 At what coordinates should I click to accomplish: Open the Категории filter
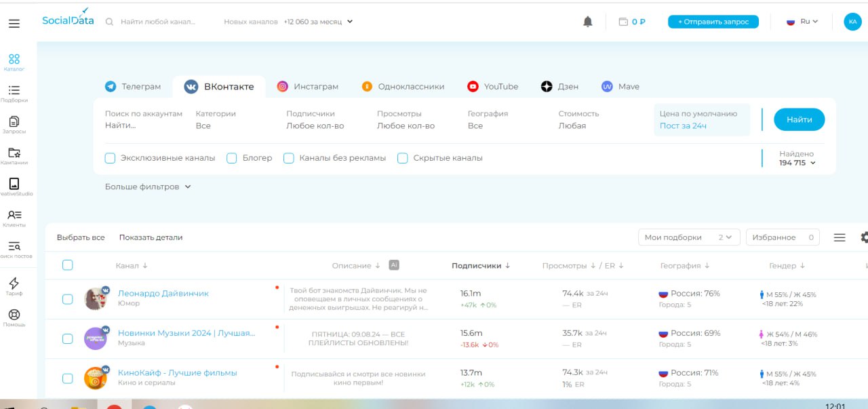tap(216, 119)
